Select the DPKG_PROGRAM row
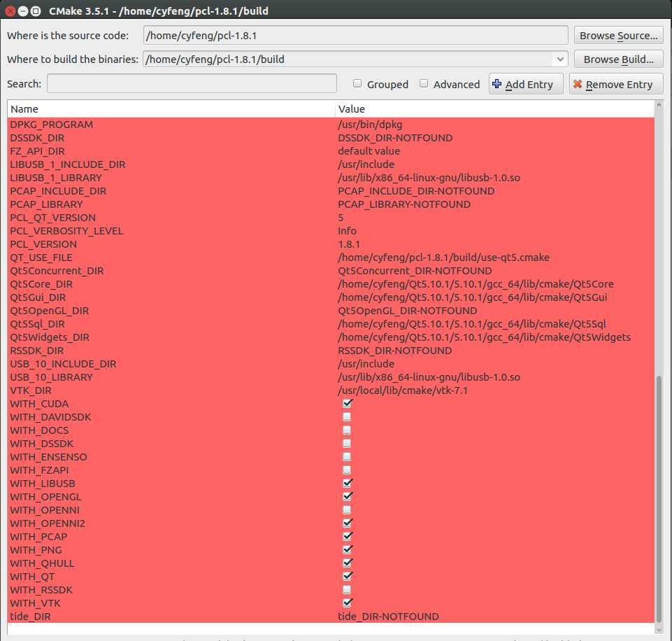 coord(331,125)
